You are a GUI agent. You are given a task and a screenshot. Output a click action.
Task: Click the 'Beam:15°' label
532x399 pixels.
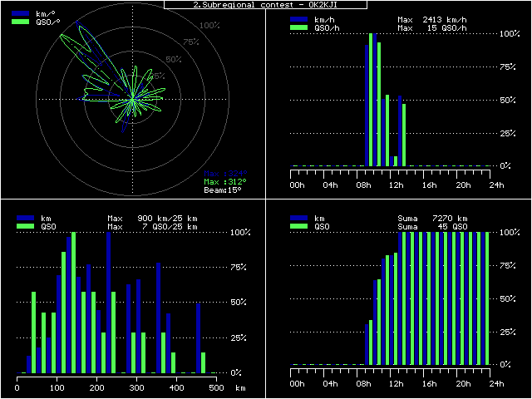coord(223,190)
